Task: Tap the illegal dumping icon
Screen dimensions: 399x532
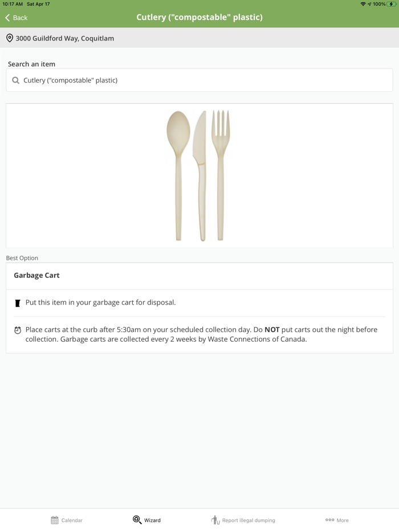Action: (215, 520)
